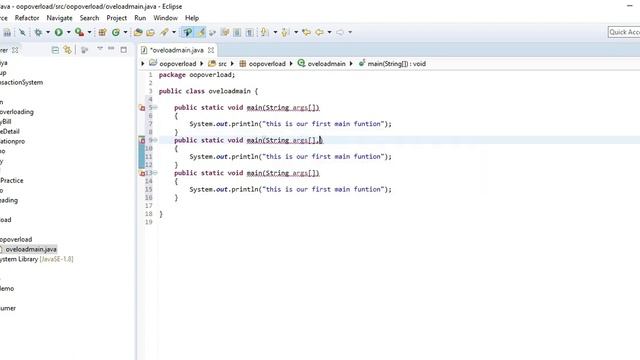Click Back navigation arrow icon

coord(320,32)
